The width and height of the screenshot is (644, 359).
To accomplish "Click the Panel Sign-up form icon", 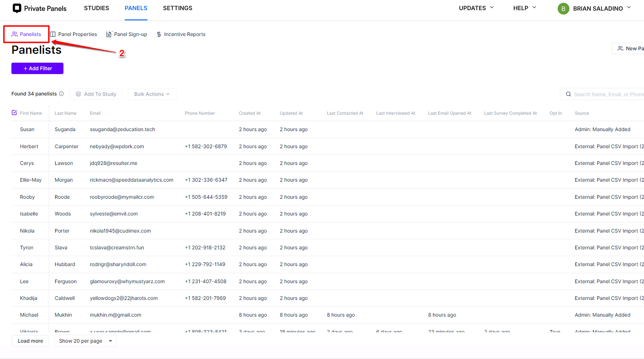I will click(x=109, y=34).
